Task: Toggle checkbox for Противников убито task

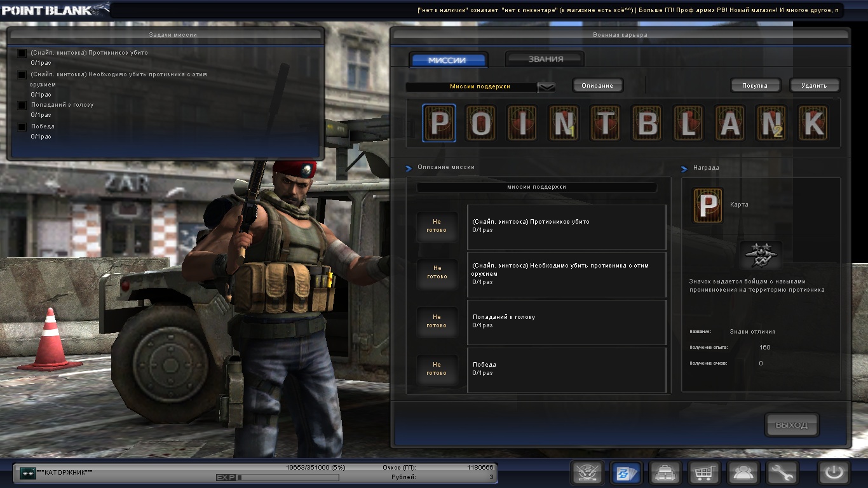Action: pyautogui.click(x=22, y=53)
